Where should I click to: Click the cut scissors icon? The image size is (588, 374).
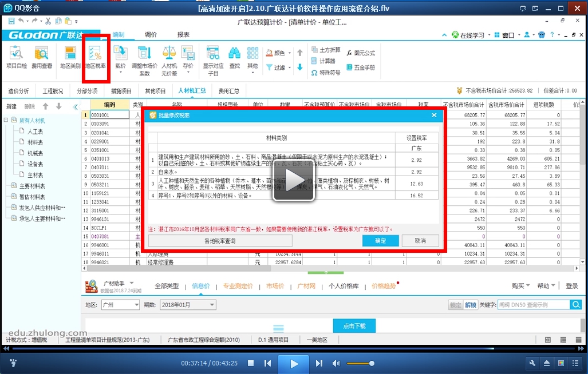[48, 21]
